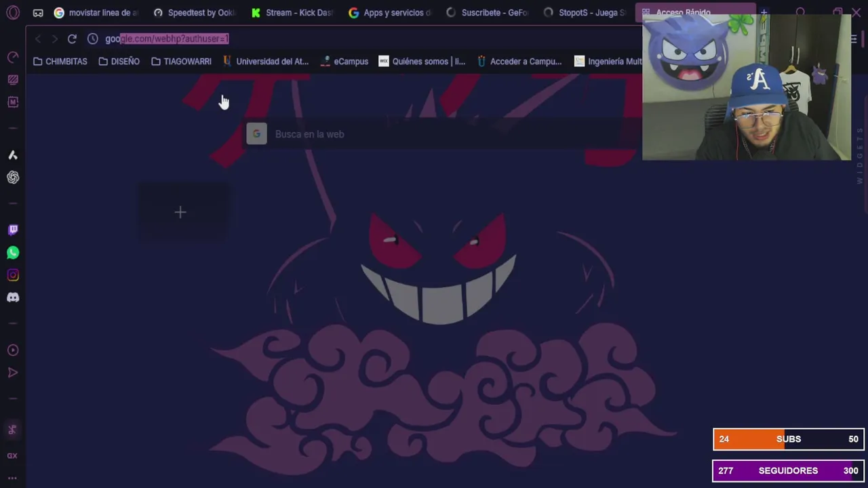
Task: Open the Acceder a Campus bookmark
Action: pos(519,62)
